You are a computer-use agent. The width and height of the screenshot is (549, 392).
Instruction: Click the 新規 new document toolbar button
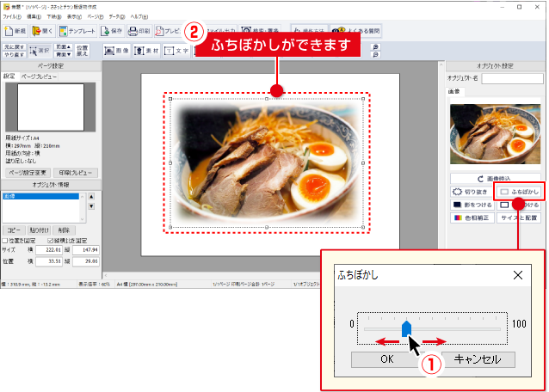(15, 31)
